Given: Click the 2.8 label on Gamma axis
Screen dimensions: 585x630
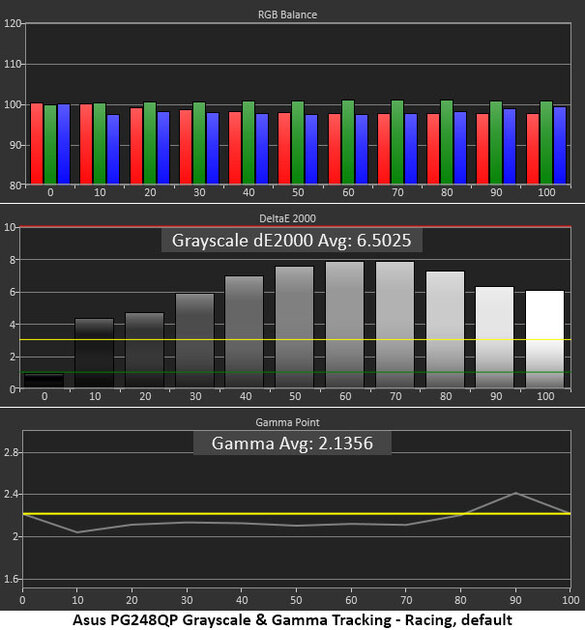Looking at the screenshot, I should pyautogui.click(x=11, y=452).
